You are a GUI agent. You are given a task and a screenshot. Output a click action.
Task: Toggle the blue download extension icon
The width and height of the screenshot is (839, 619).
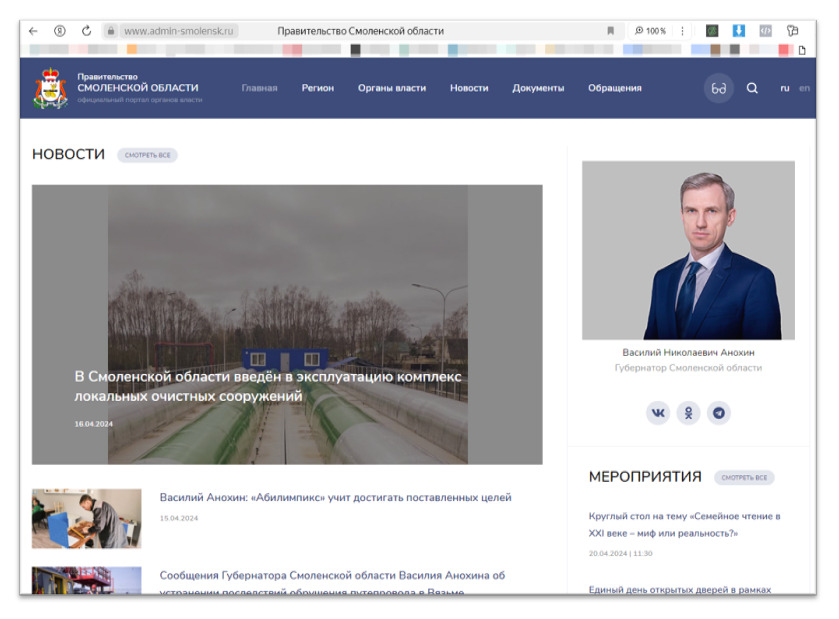coord(738,29)
